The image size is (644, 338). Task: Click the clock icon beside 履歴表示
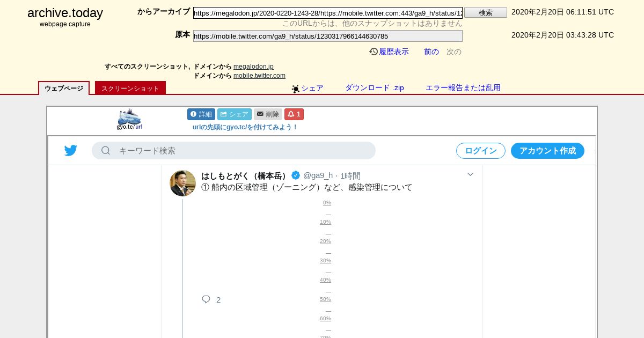374,52
